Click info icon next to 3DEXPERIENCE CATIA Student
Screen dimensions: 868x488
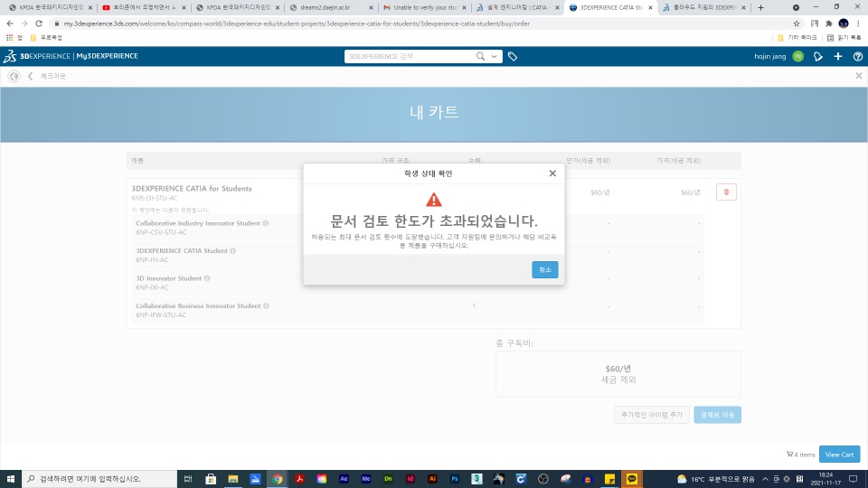[x=233, y=250]
